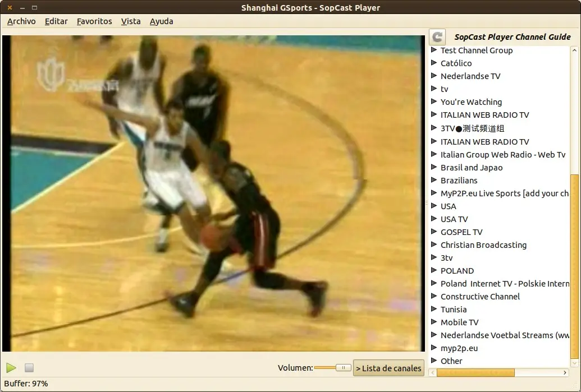Expand the Christian Broadcasting arrow

(x=434, y=245)
